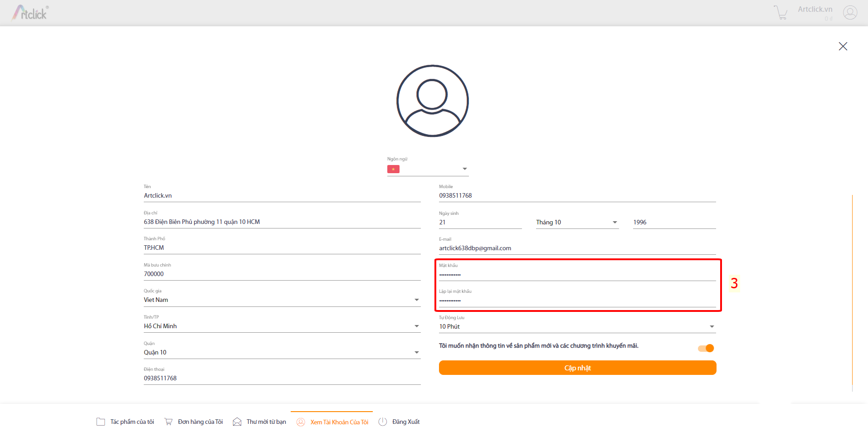Click the vertical scrollbar on the right
The height and width of the screenshot is (437, 868).
[x=853, y=293]
